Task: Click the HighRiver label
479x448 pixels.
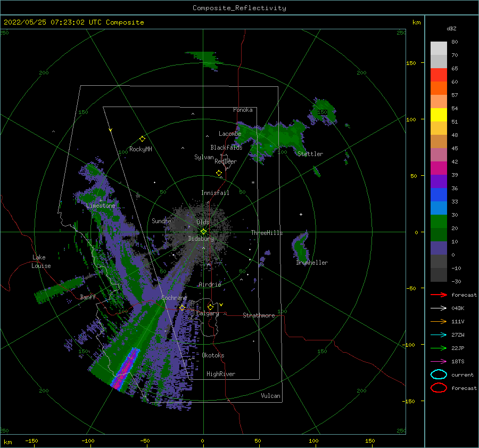Action: coord(221,374)
